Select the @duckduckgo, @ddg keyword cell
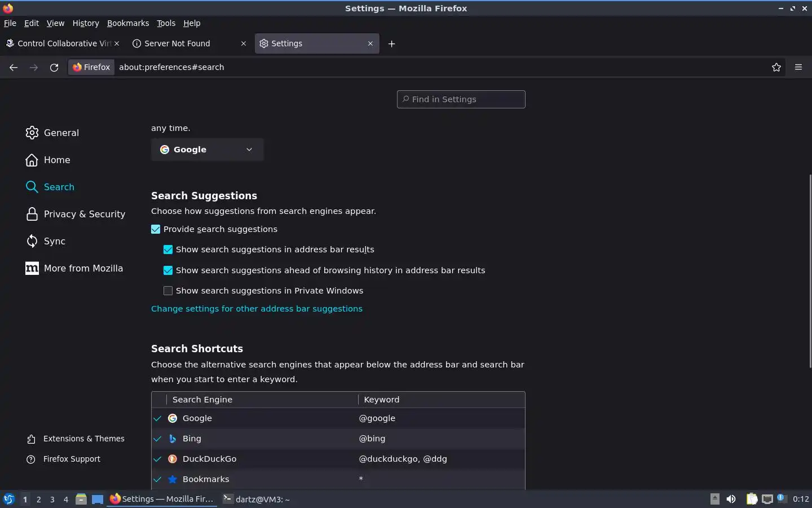This screenshot has height=508, width=812. (403, 459)
